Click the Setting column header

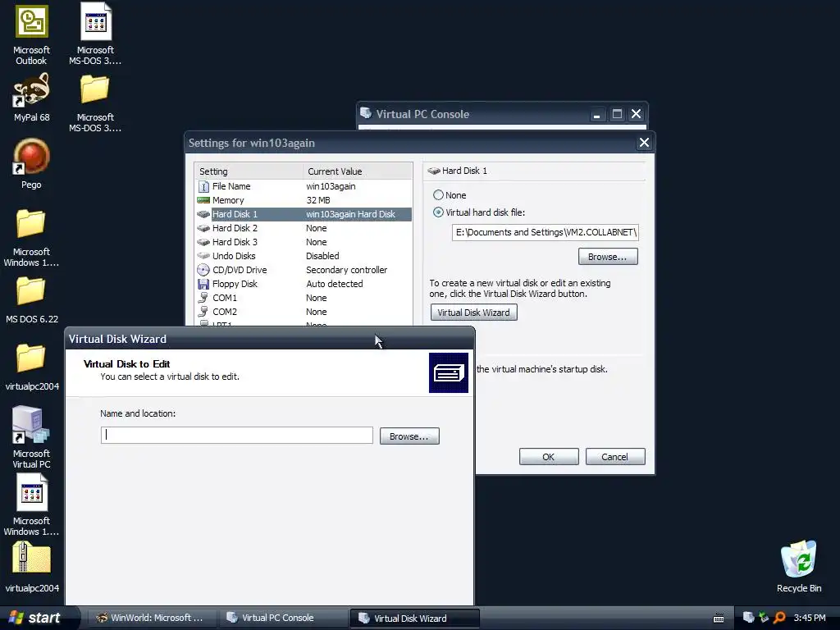(x=249, y=171)
